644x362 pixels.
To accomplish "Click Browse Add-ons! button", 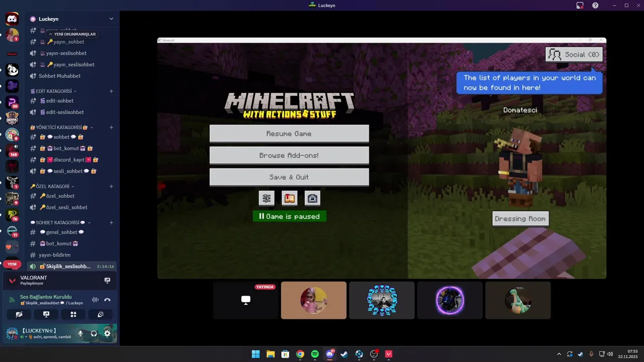I will pos(289,155).
